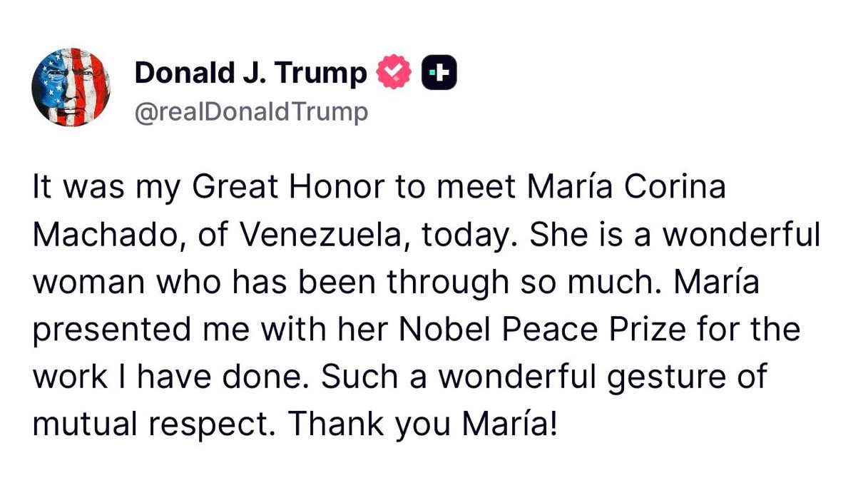Image resolution: width=868 pixels, height=478 pixels.
Task: Click the black plus badge icon
Action: coord(439,73)
